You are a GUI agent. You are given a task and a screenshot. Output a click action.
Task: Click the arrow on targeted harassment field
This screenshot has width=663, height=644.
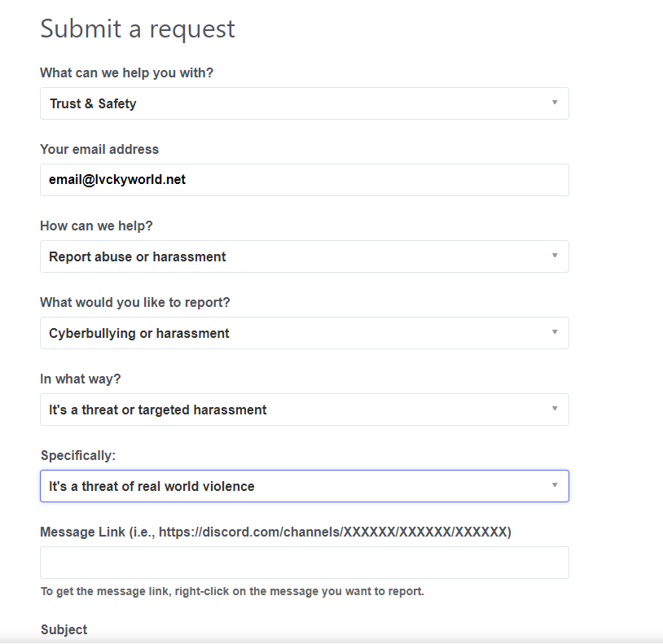tap(555, 409)
